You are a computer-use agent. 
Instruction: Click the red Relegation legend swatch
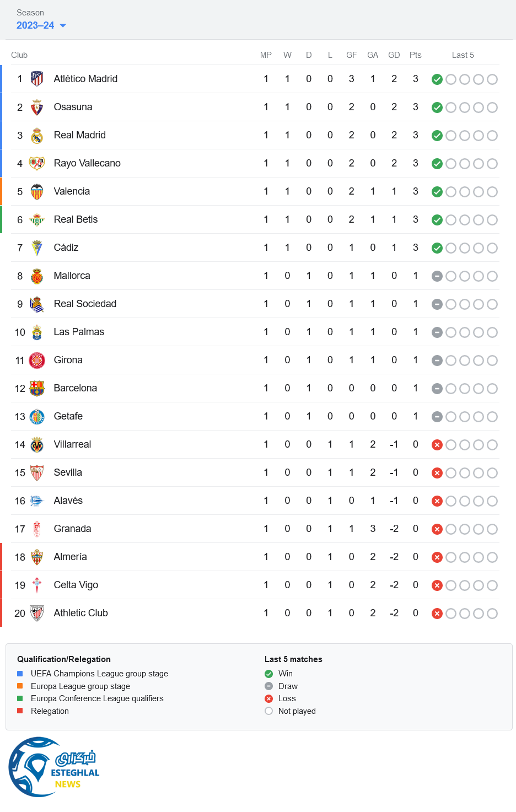pyautogui.click(x=20, y=711)
